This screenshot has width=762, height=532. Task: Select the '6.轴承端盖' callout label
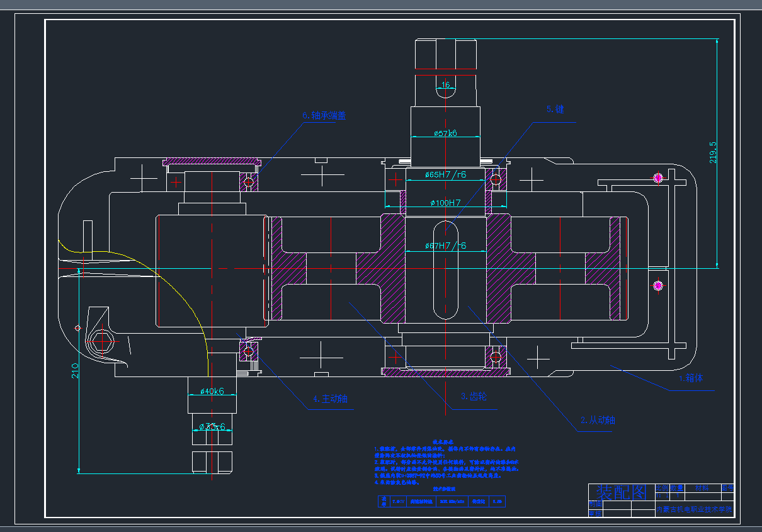pyautogui.click(x=324, y=116)
